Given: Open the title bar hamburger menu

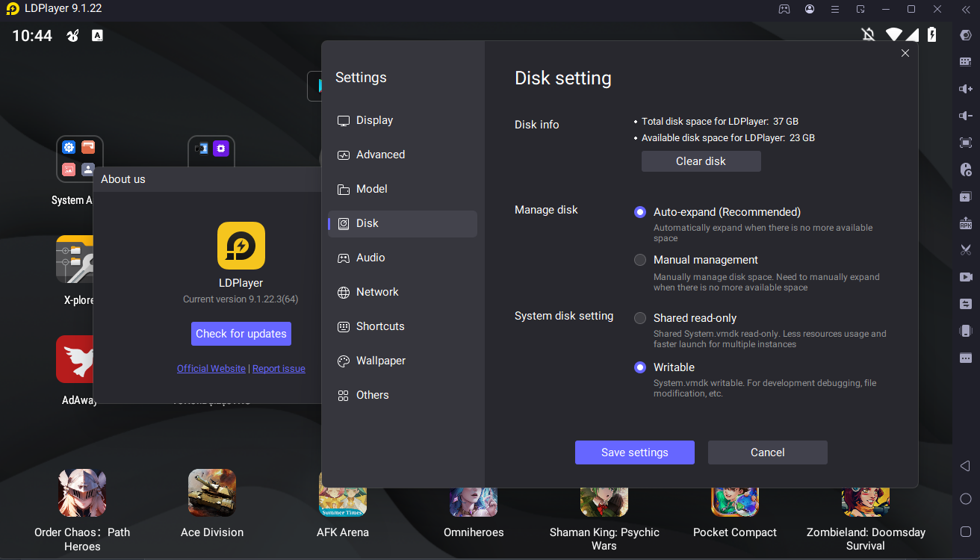Looking at the screenshot, I should click(835, 9).
